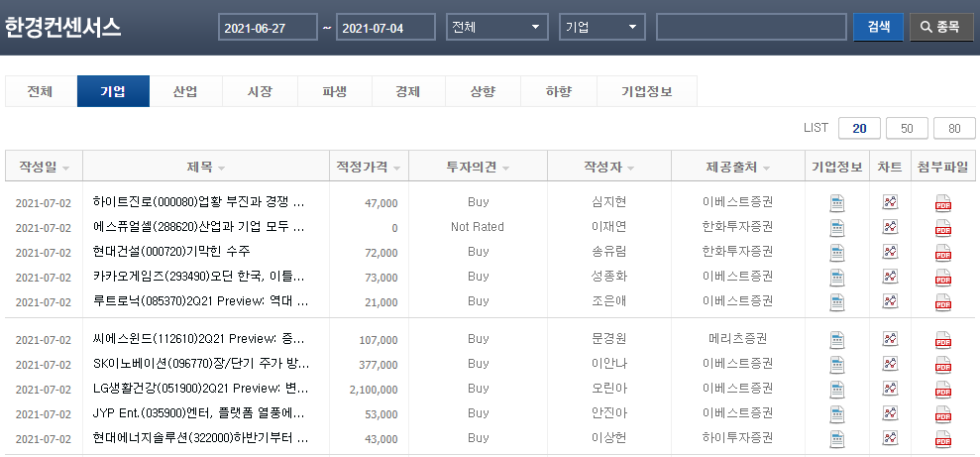Open chart icon for SK이노베이션 row
This screenshot has height=457, width=980.
pos(890,363)
